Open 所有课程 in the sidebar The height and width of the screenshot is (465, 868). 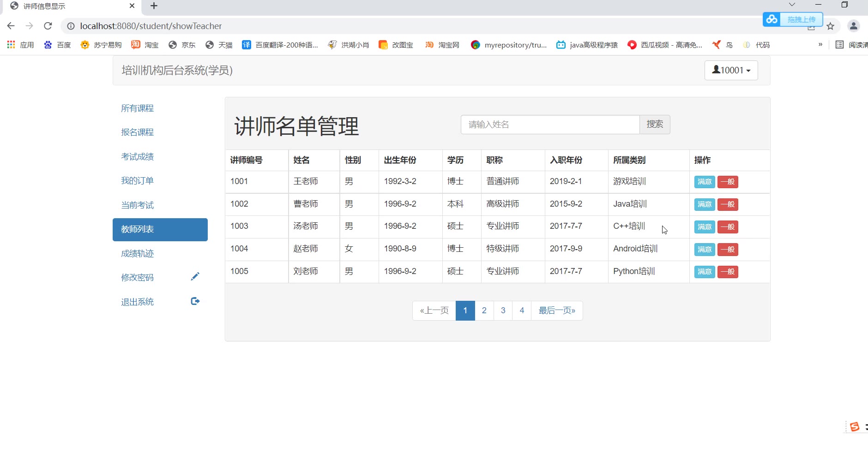pyautogui.click(x=137, y=108)
